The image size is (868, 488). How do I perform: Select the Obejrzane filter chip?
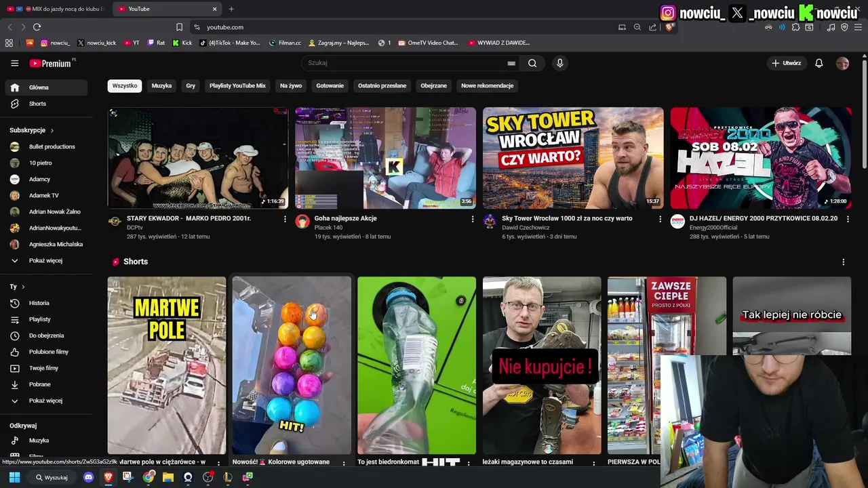click(433, 86)
